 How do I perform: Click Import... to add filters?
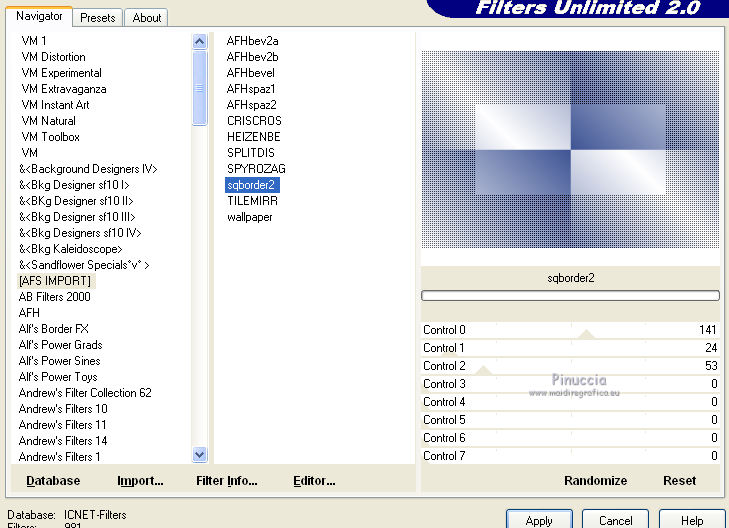click(140, 481)
